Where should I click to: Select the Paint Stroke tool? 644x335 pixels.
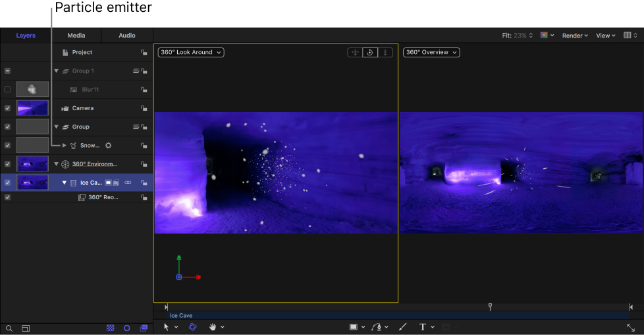(402, 327)
